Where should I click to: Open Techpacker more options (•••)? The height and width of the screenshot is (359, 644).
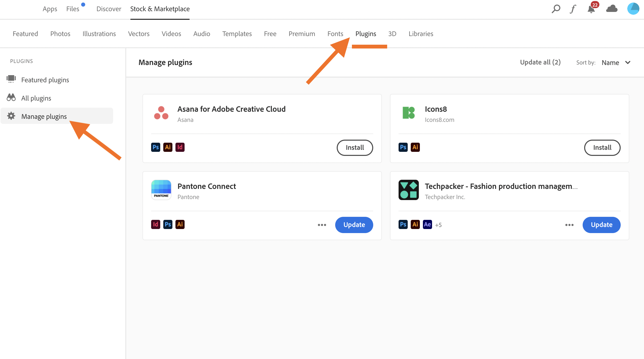(569, 225)
